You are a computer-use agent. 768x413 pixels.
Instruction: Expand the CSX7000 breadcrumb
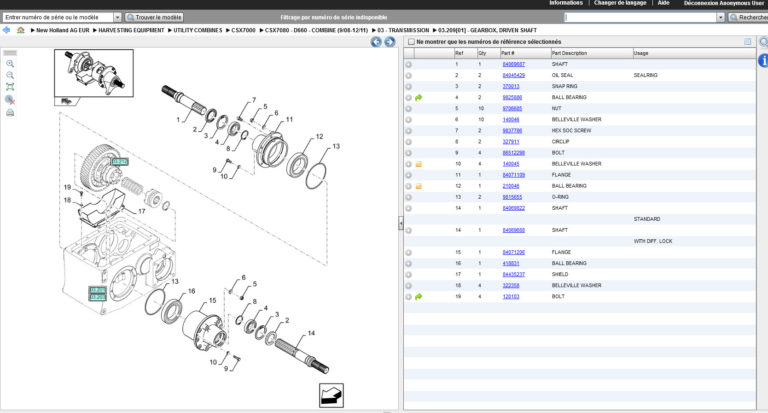pos(241,30)
